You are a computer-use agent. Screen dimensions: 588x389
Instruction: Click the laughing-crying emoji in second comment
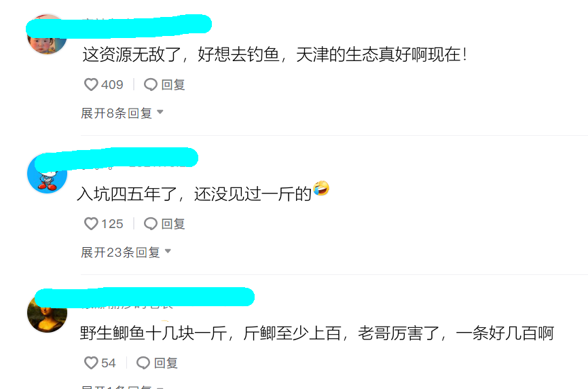click(x=321, y=188)
